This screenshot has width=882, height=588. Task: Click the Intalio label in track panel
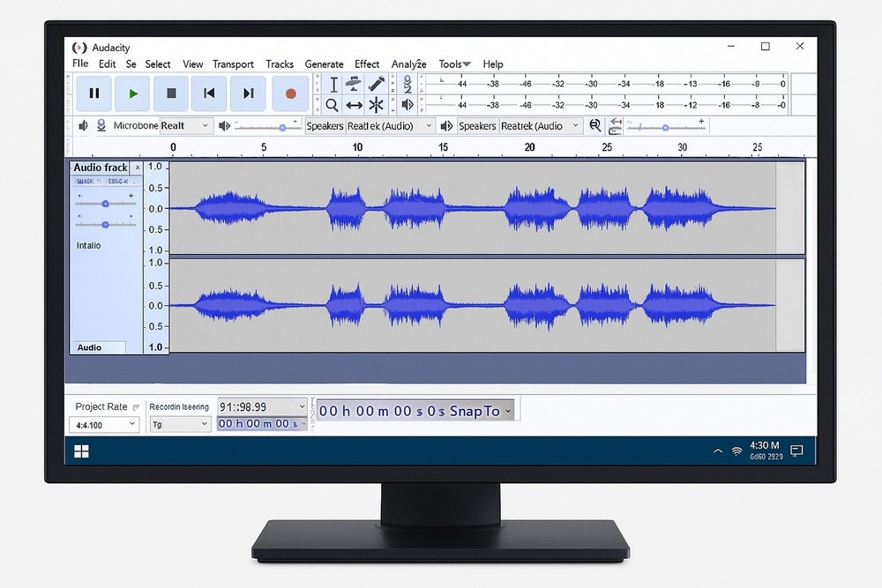click(88, 246)
